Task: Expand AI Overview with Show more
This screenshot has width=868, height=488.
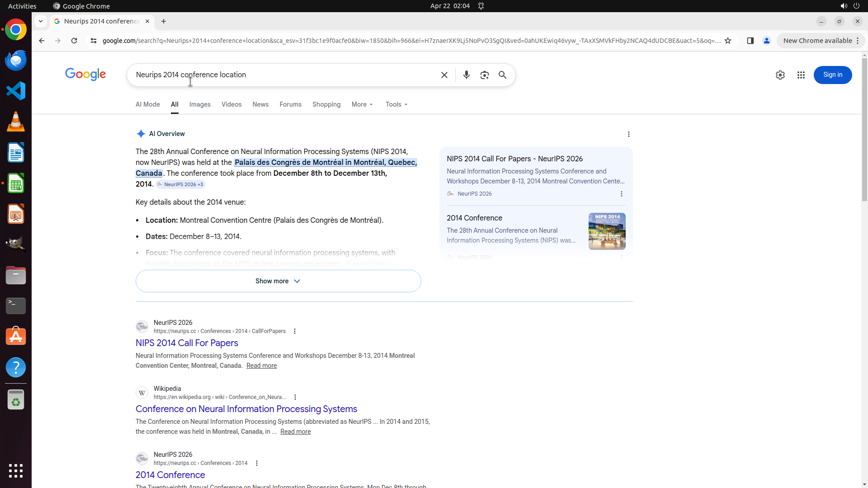Action: tap(278, 281)
